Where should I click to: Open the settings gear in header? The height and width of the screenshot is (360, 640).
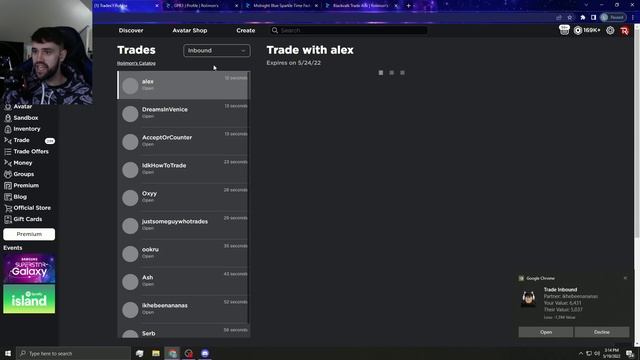click(x=610, y=30)
